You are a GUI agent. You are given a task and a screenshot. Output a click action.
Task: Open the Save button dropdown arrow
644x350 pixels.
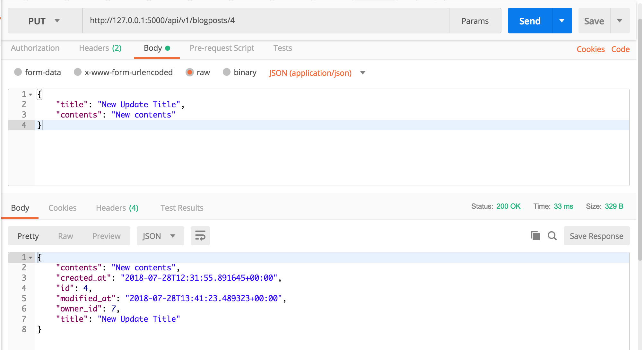point(620,21)
